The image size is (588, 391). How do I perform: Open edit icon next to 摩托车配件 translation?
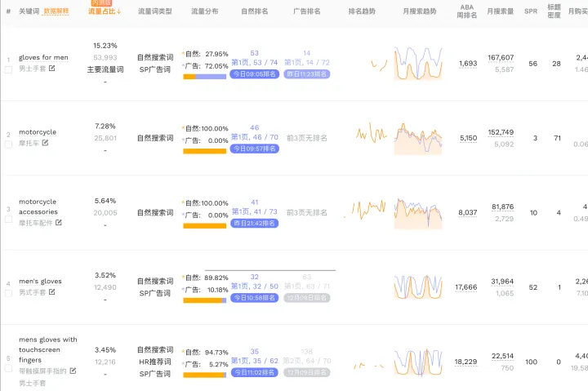click(x=59, y=222)
